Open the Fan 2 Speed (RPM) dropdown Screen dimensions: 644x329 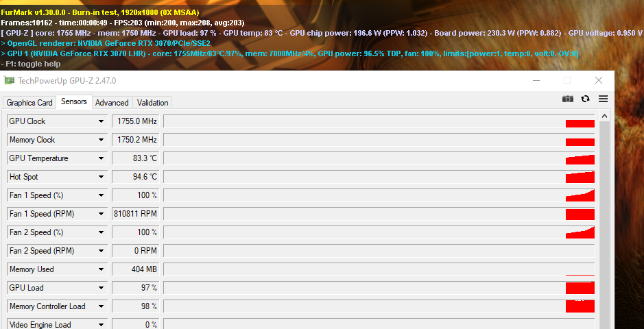(x=101, y=251)
